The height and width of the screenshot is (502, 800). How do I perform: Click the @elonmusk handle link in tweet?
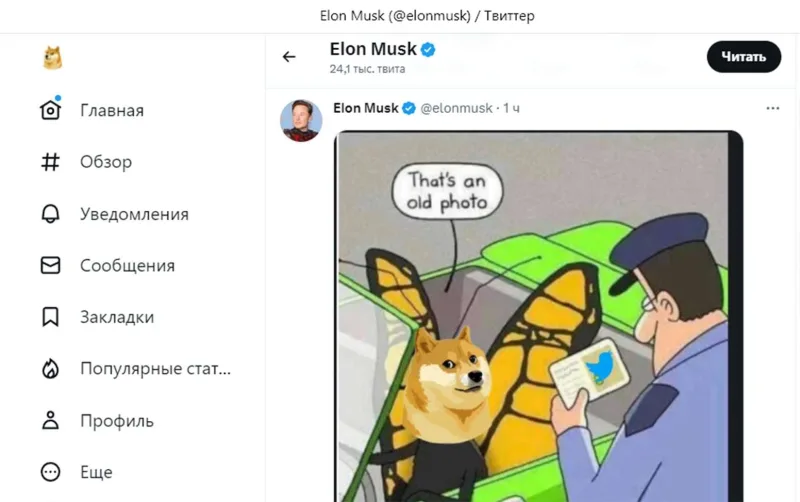pos(456,108)
